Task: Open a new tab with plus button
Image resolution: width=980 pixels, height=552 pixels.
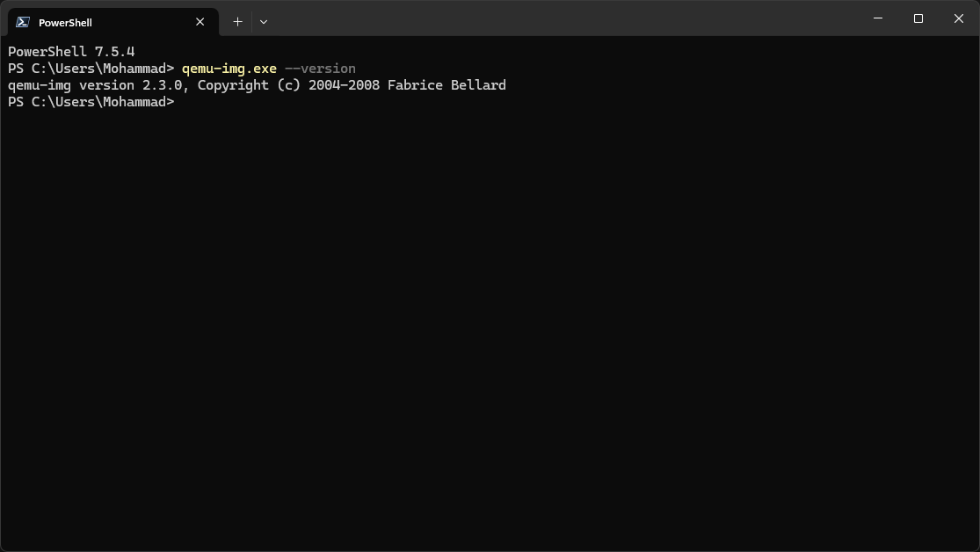Action: point(237,22)
